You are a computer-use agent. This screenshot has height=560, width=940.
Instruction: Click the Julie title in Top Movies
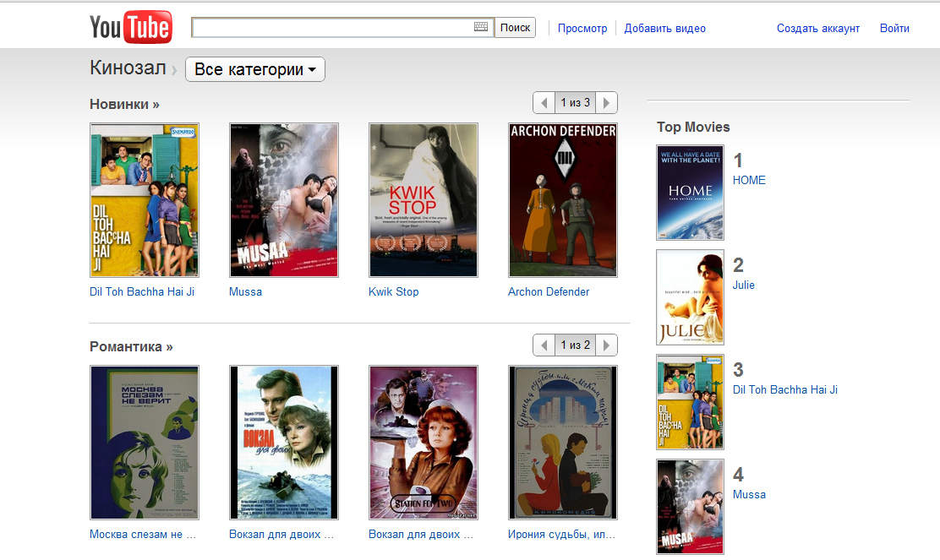point(743,285)
